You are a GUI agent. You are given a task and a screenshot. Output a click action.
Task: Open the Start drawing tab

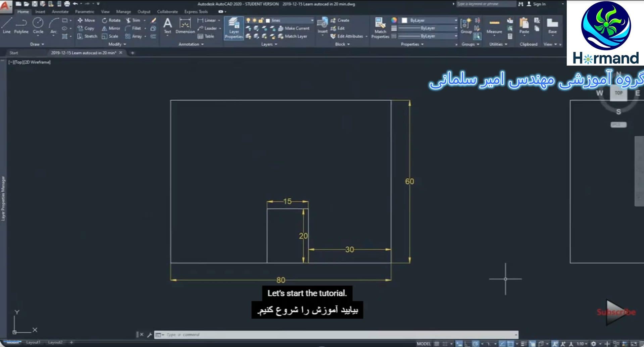14,53
